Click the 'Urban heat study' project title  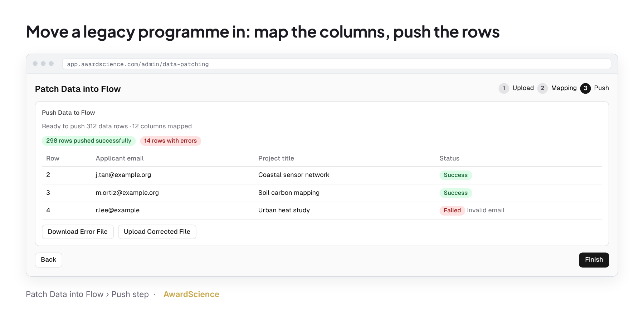(284, 210)
